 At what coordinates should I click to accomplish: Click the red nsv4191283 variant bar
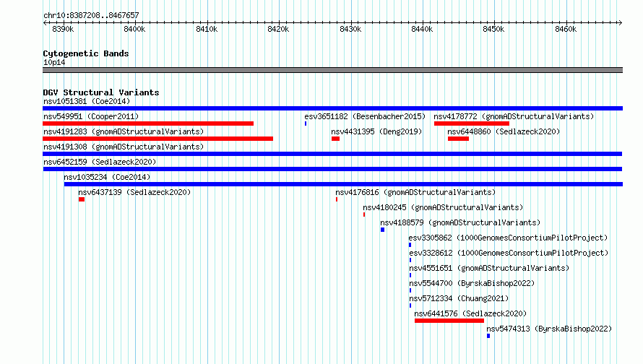(158, 139)
